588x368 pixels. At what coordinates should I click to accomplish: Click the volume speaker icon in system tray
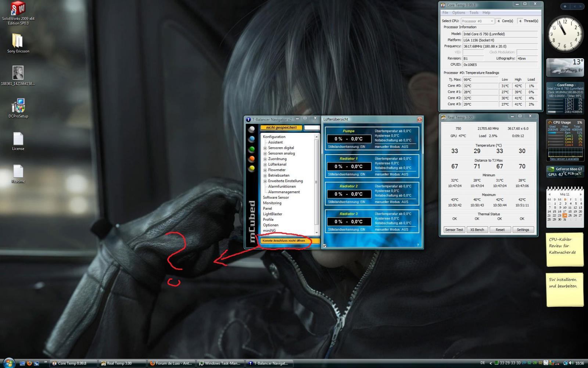click(x=571, y=363)
